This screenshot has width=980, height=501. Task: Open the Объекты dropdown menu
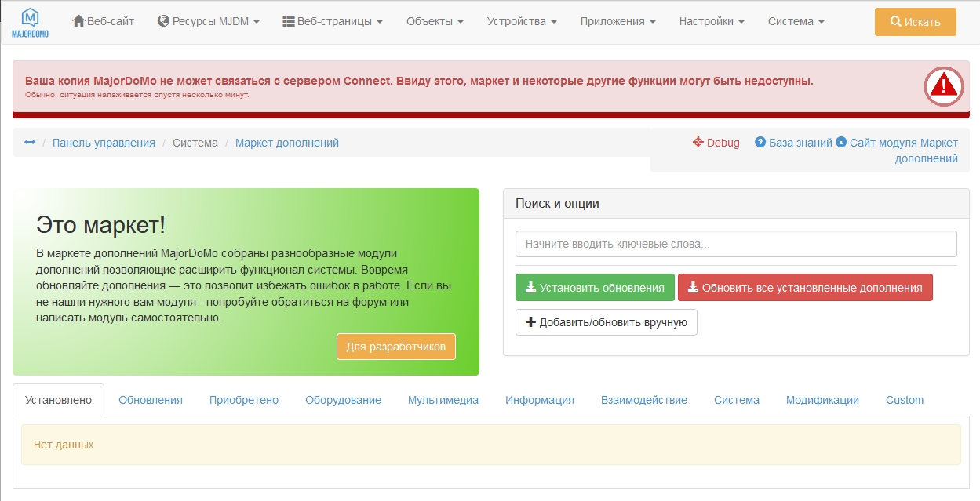point(435,22)
